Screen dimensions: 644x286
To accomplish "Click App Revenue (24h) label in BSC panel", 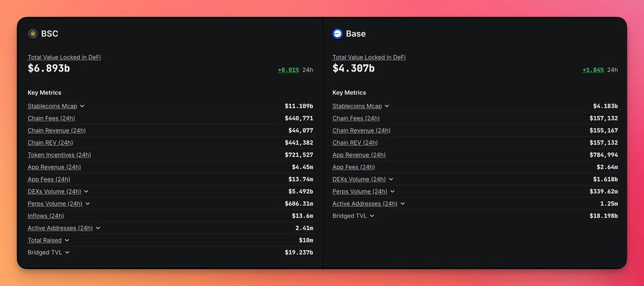I will tap(55, 167).
